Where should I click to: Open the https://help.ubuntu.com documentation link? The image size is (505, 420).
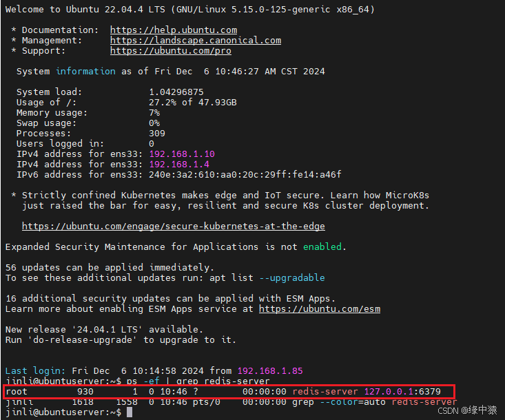174,30
